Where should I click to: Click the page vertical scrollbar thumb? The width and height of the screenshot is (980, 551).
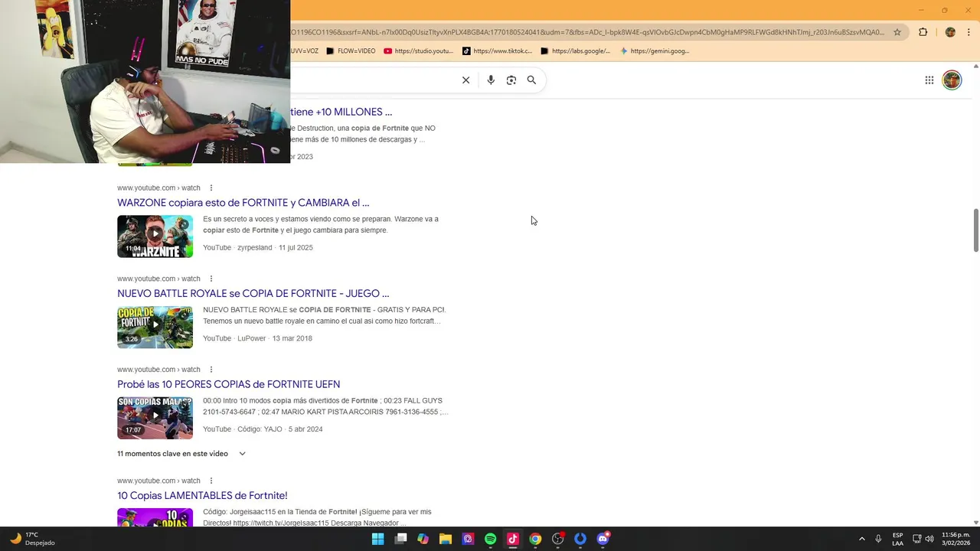[x=975, y=230]
